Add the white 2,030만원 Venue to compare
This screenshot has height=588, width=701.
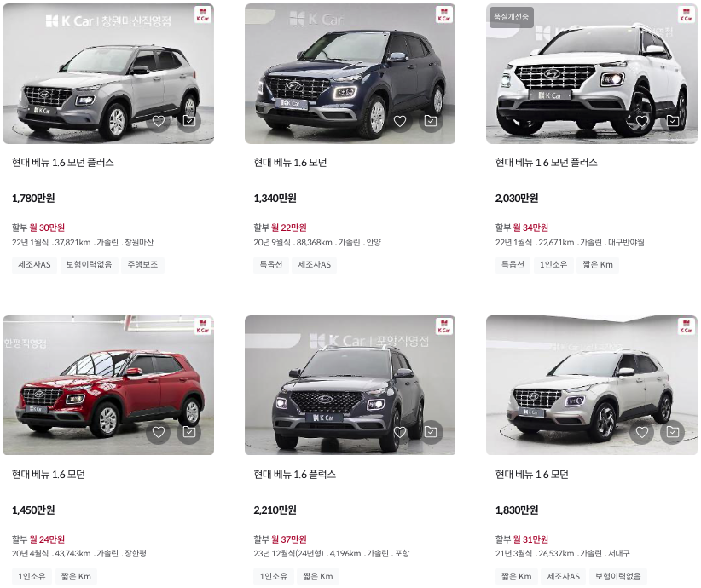coord(672,121)
